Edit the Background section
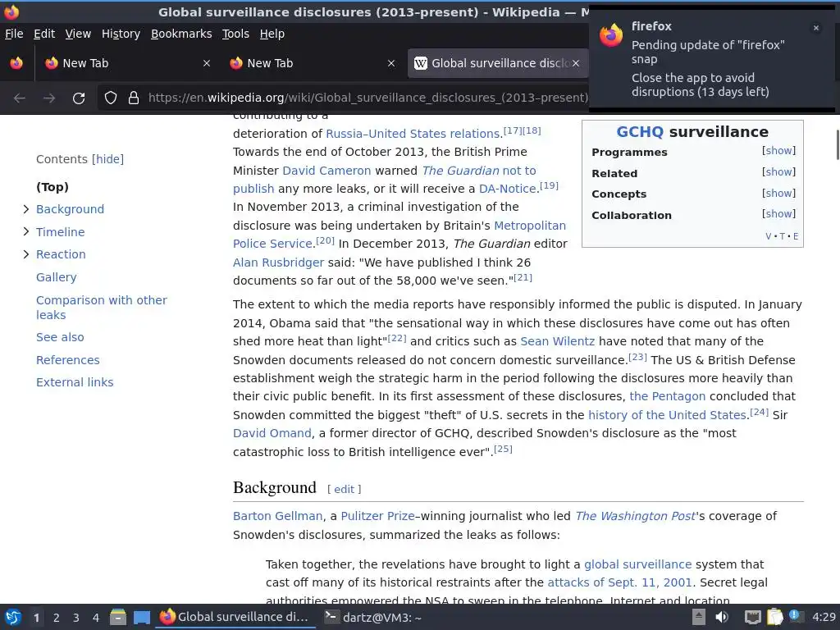 click(x=344, y=489)
